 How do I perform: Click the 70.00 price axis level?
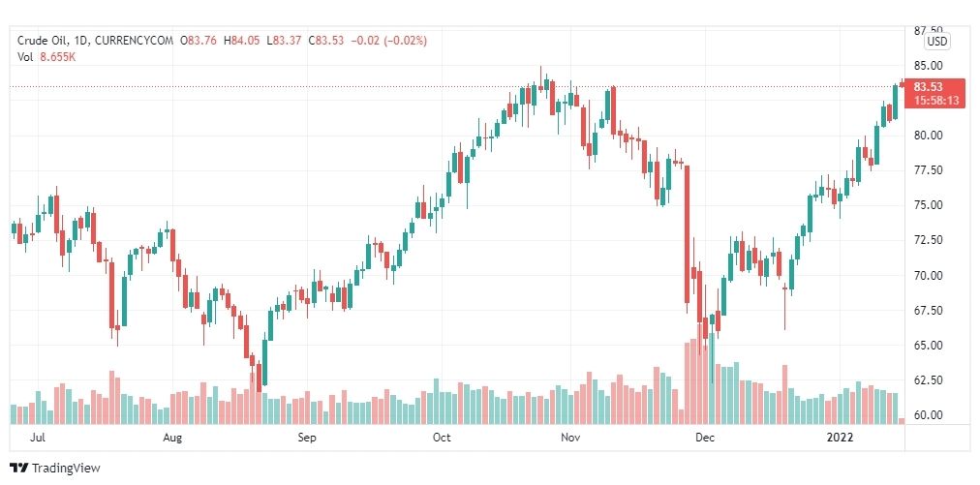click(927, 276)
